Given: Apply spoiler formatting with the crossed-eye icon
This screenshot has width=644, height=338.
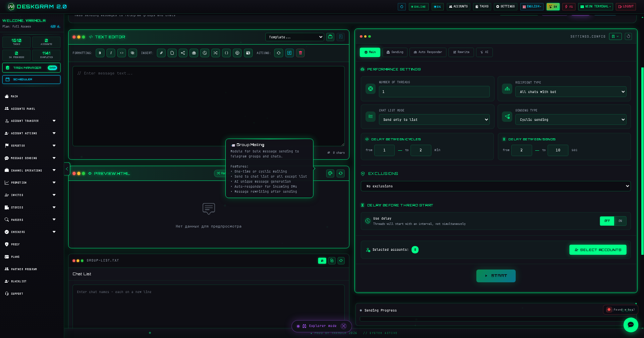Looking at the screenshot, I should click(x=133, y=53).
